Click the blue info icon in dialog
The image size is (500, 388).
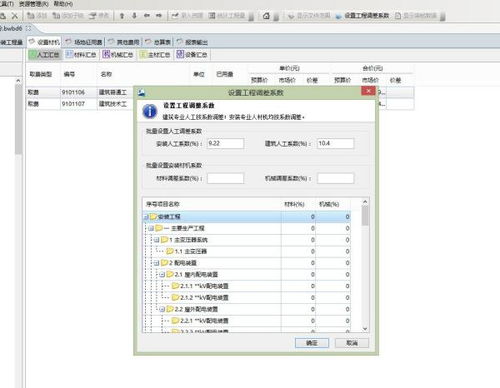[150, 111]
